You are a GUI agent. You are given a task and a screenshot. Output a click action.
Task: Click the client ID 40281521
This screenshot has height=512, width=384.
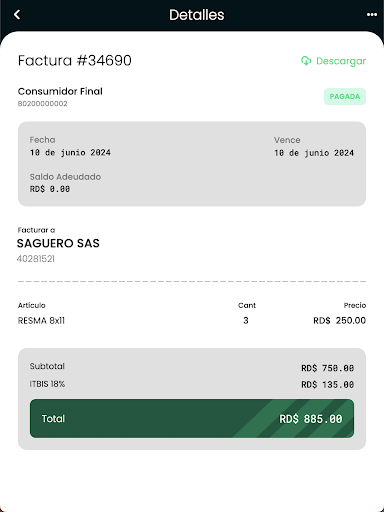click(x=36, y=259)
